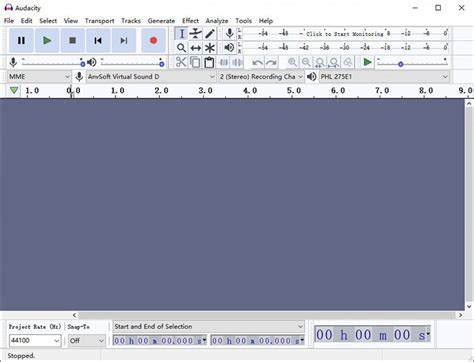The width and height of the screenshot is (474, 362).
Task: Select the Time Shift tool
Action: pos(195,48)
